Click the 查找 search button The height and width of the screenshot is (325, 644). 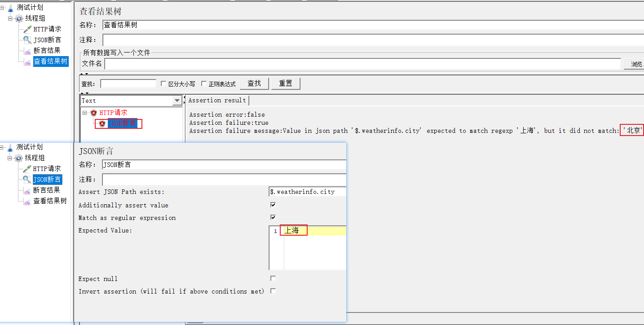tap(254, 83)
